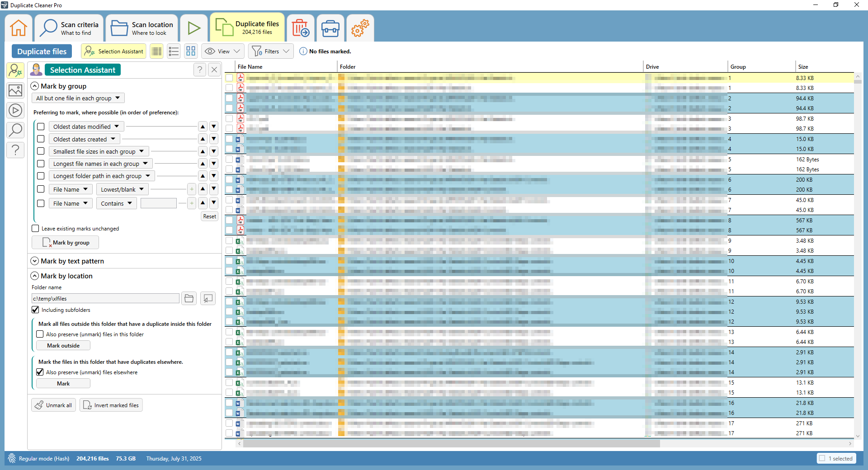Uncheck Including subfolders option
The height and width of the screenshot is (470, 868).
click(x=35, y=310)
